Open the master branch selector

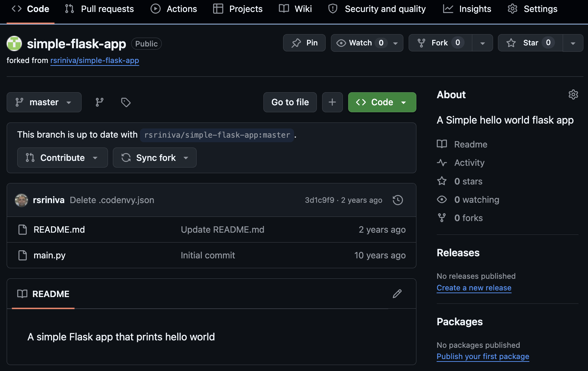coord(44,102)
